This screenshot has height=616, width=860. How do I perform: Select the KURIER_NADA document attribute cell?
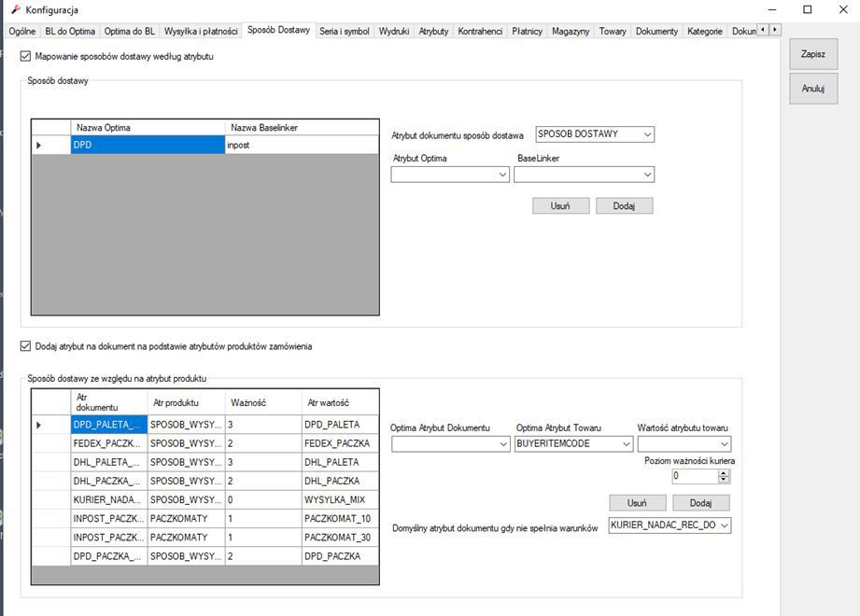(109, 500)
